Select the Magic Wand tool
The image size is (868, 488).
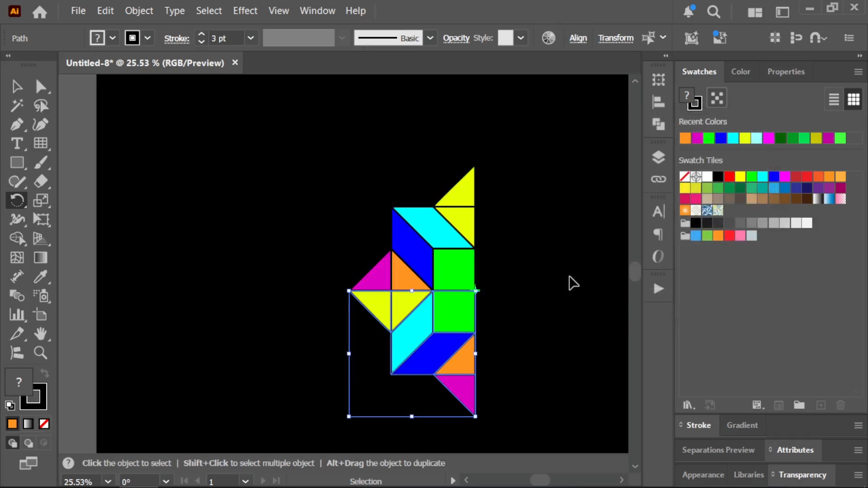(x=17, y=105)
